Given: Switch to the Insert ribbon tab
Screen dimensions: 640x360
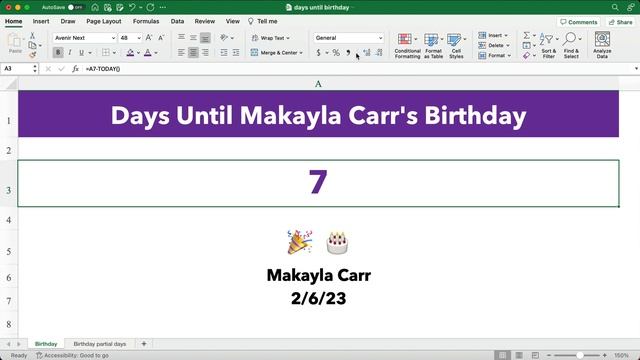Looking at the screenshot, I should (41, 21).
